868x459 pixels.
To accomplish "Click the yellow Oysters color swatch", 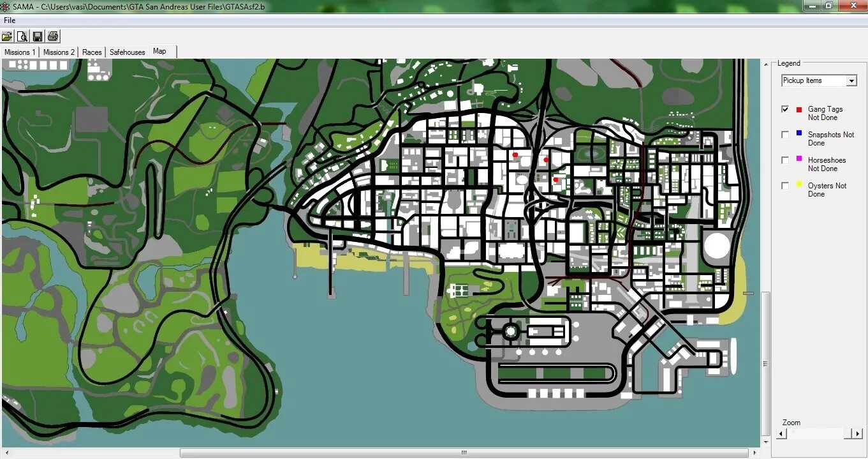I will click(x=799, y=184).
